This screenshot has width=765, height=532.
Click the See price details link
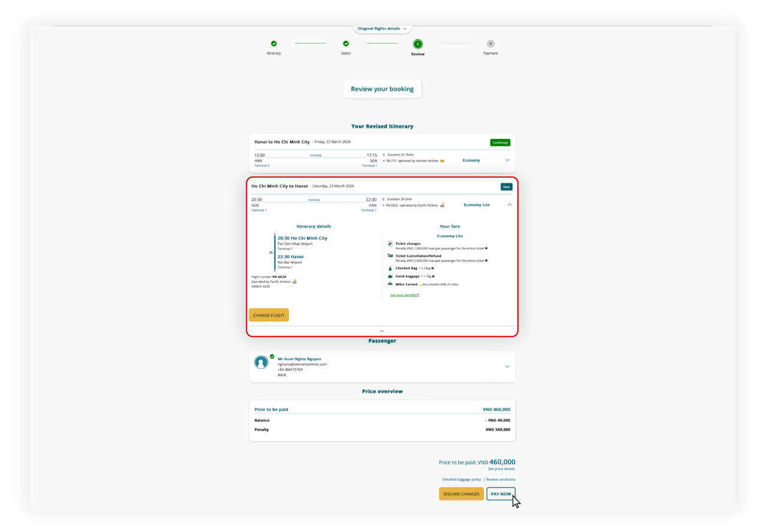[x=501, y=468]
